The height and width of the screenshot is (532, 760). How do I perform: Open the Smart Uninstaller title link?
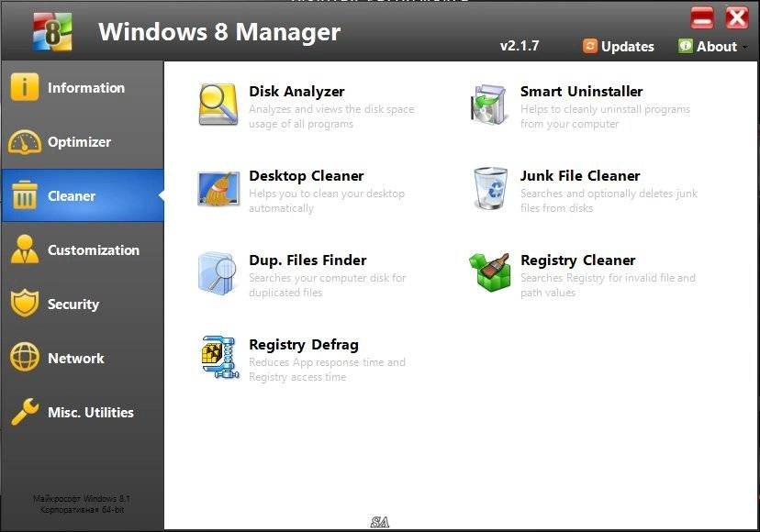click(581, 91)
